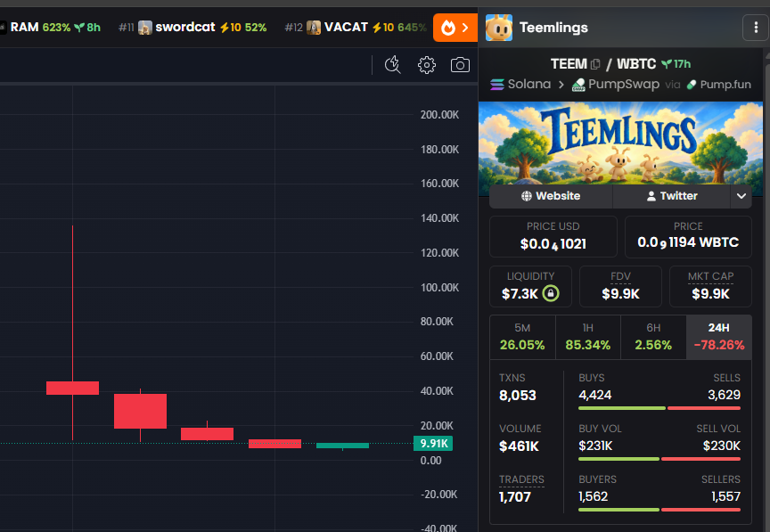The width and height of the screenshot is (770, 532).
Task: Click the PumpSwap logo icon
Action: click(578, 85)
